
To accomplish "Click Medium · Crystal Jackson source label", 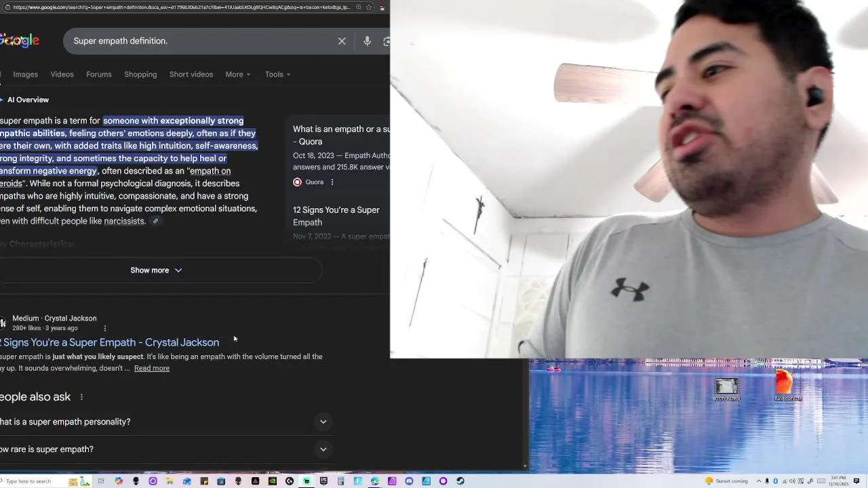I will (54, 319).
